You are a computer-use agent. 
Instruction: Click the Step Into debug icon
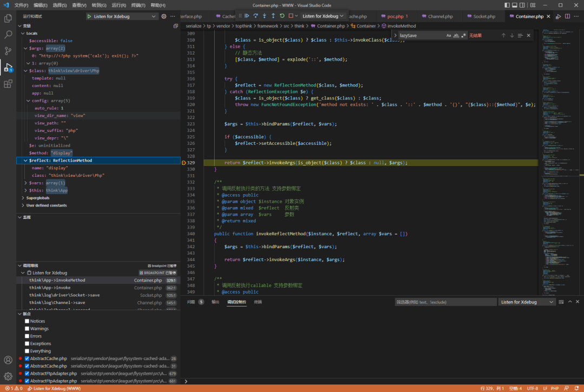pyautogui.click(x=264, y=16)
